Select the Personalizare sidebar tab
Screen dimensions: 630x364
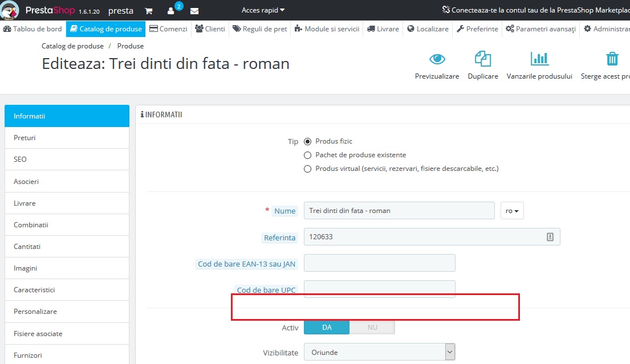tap(67, 312)
